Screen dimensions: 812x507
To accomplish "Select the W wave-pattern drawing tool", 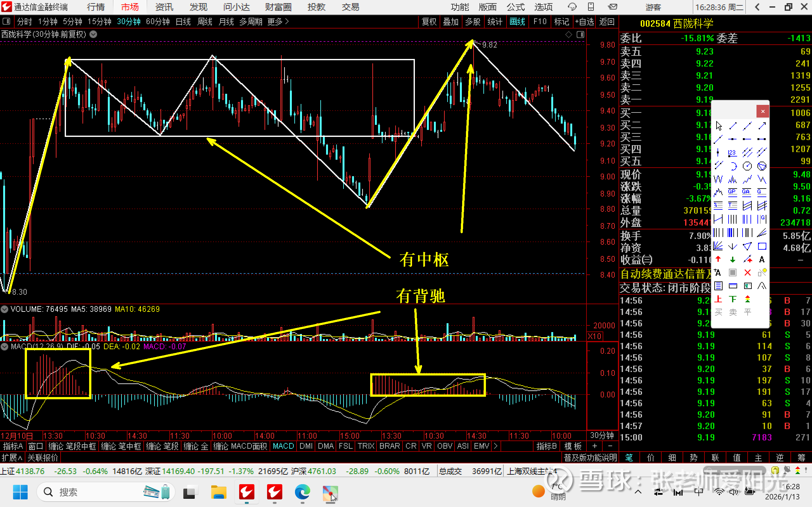I will (x=718, y=179).
